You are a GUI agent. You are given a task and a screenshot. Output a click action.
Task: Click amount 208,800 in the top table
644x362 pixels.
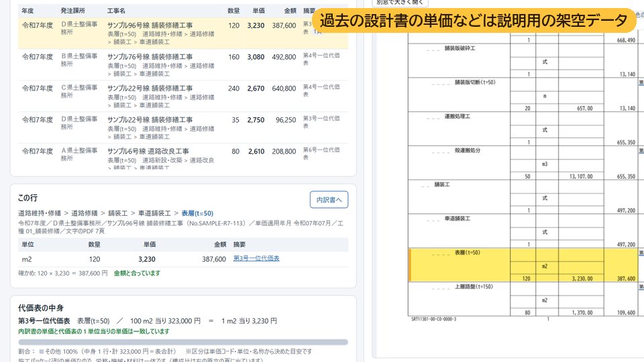point(284,152)
